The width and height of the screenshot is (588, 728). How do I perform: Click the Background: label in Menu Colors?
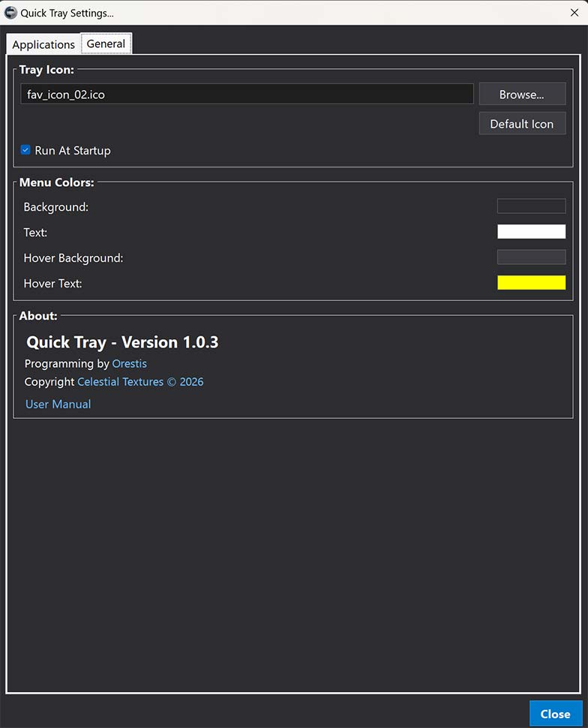tap(56, 207)
